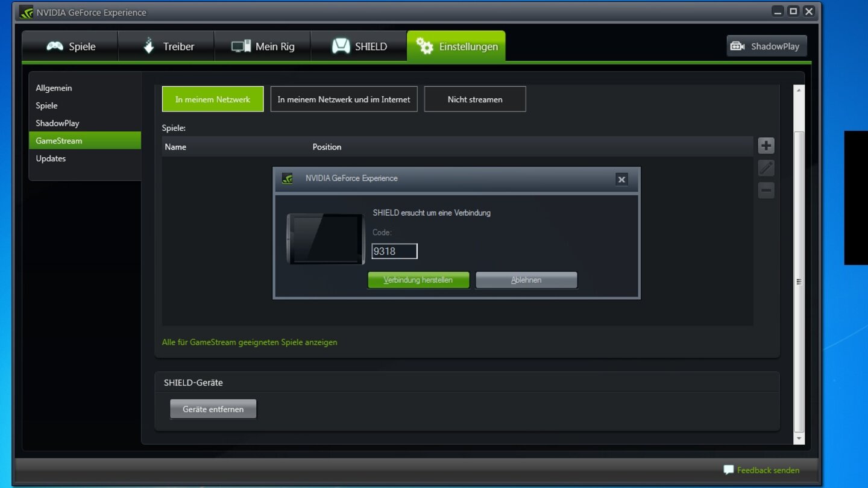The image size is (868, 488).
Task: Click the scrollbar up arrow
Action: tap(799, 90)
